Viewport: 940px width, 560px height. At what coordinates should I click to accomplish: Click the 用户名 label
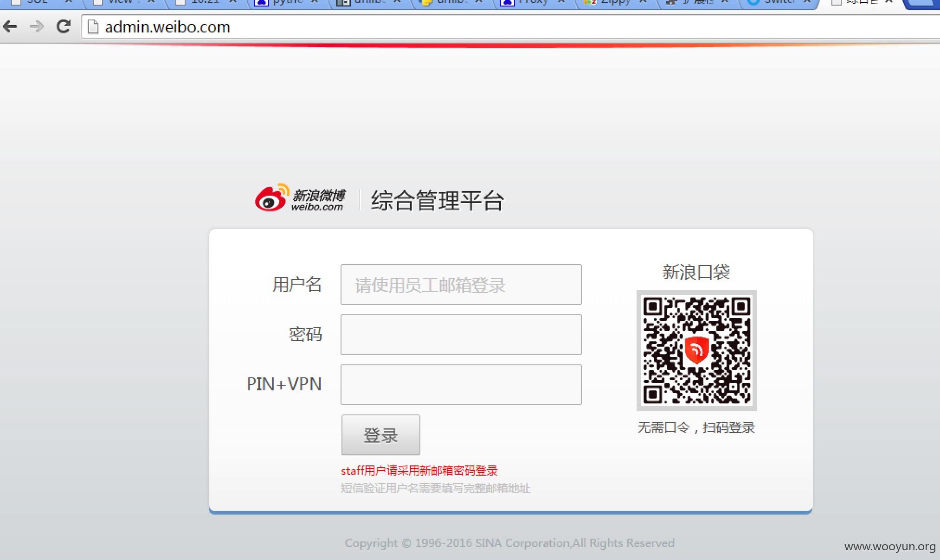[x=297, y=285]
